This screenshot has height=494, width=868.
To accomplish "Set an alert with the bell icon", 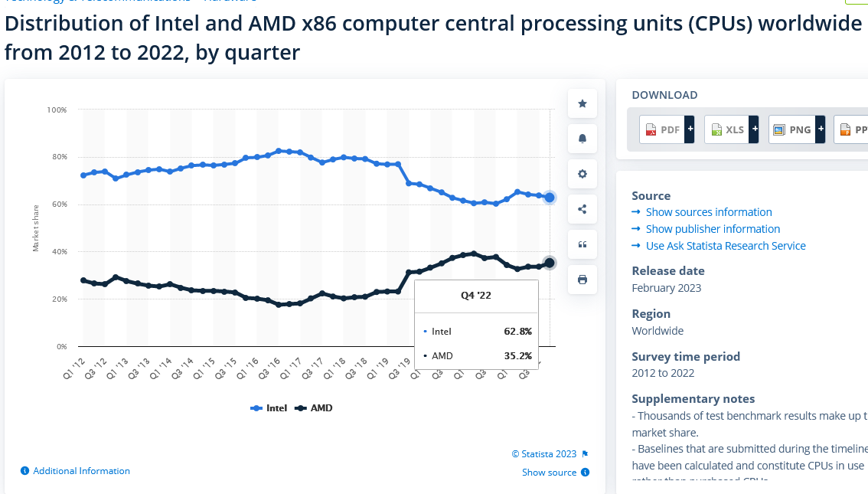I will pos(582,138).
